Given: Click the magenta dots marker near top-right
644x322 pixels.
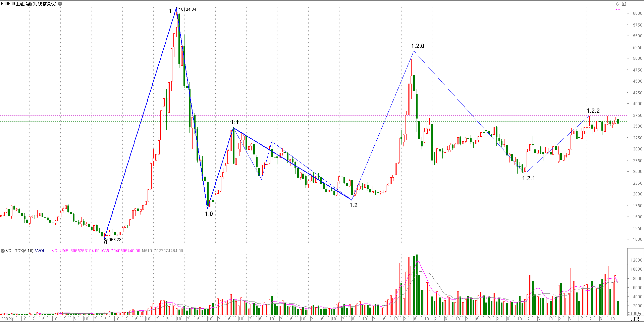Looking at the screenshot, I should (x=618, y=9).
